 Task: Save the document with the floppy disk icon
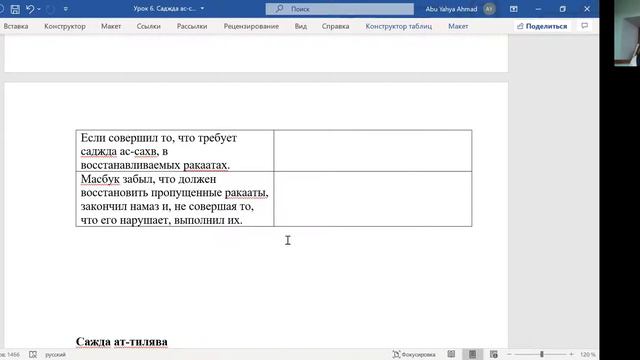[x=15, y=9]
